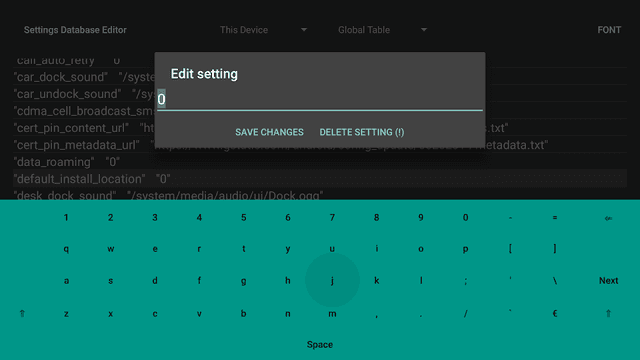This screenshot has height=360, width=640.
Task: Tap the 2 key
Action: 111,218
